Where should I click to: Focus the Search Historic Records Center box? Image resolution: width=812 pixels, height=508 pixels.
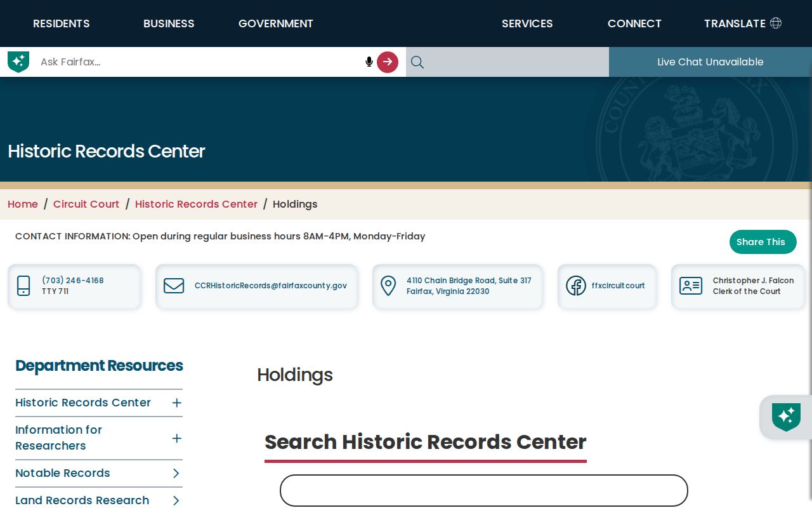tap(484, 491)
